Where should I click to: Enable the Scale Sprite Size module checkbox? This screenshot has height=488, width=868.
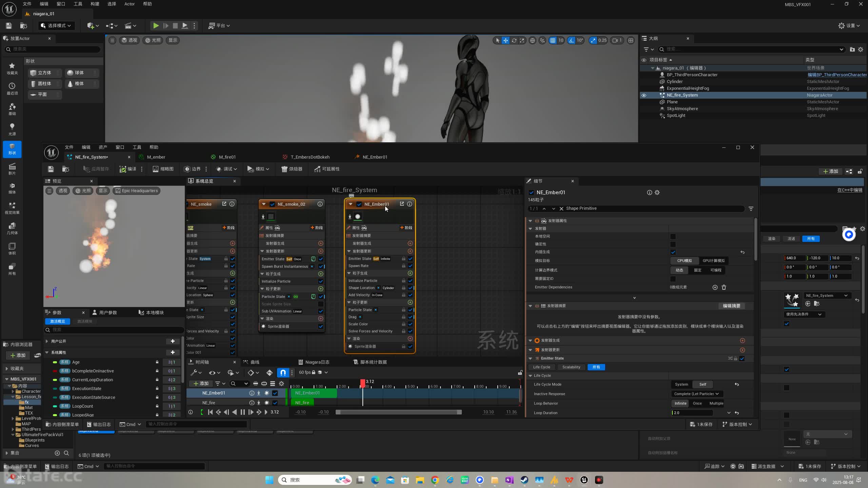tap(321, 304)
